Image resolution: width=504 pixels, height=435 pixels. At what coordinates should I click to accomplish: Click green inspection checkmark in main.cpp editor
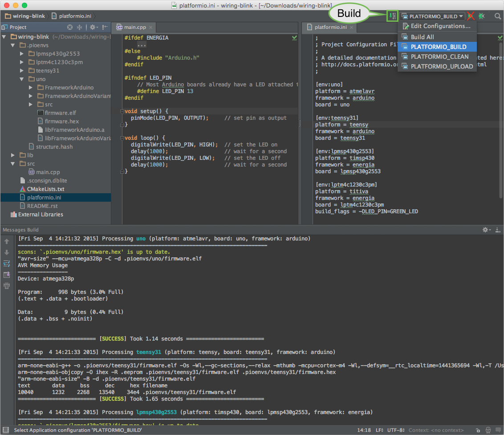coord(294,38)
